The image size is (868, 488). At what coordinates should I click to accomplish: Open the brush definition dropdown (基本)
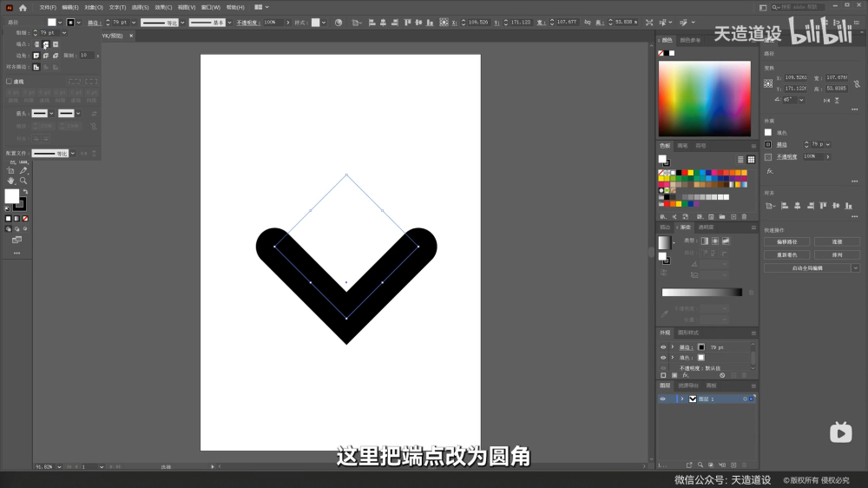tap(230, 23)
